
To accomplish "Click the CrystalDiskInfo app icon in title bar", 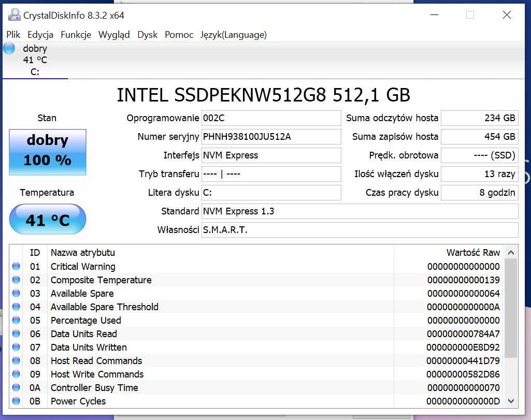I will click(14, 15).
